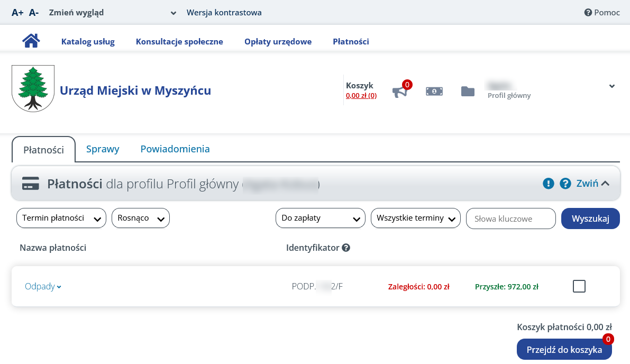Increase font size with A+
Screen dimensions: 630x364
(17, 13)
